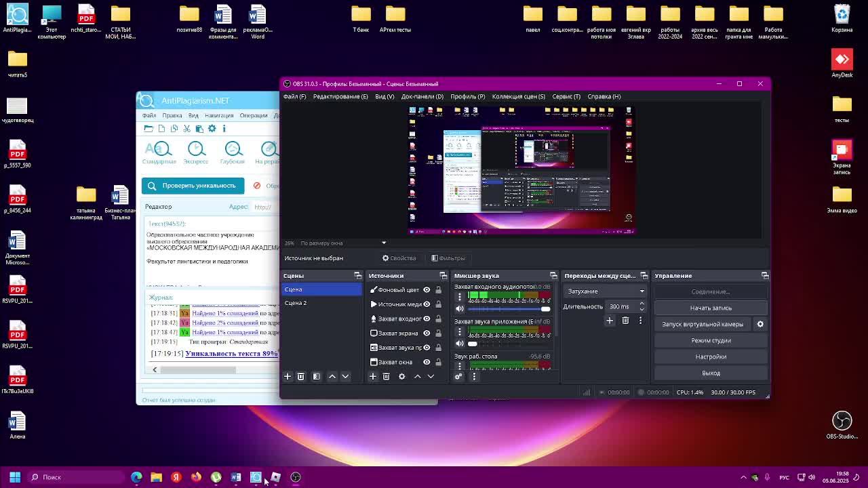The width and height of the screenshot is (868, 488).
Task: Toggle visibility of Захват входного source
Action: 427,319
